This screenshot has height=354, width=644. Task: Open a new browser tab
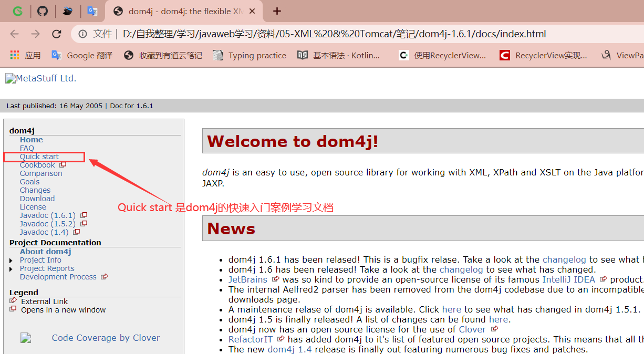pos(277,11)
